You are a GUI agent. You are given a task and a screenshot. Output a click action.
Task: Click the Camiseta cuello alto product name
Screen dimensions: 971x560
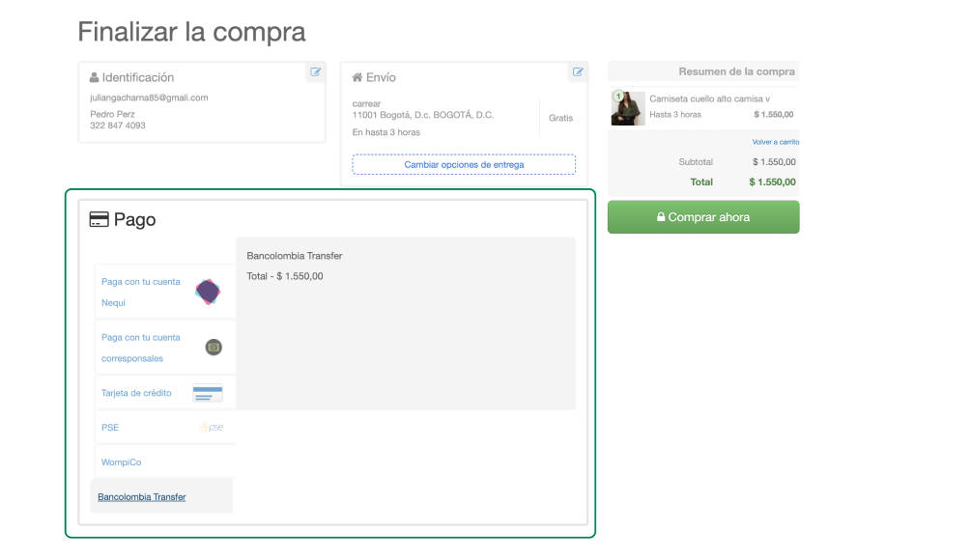(x=709, y=98)
